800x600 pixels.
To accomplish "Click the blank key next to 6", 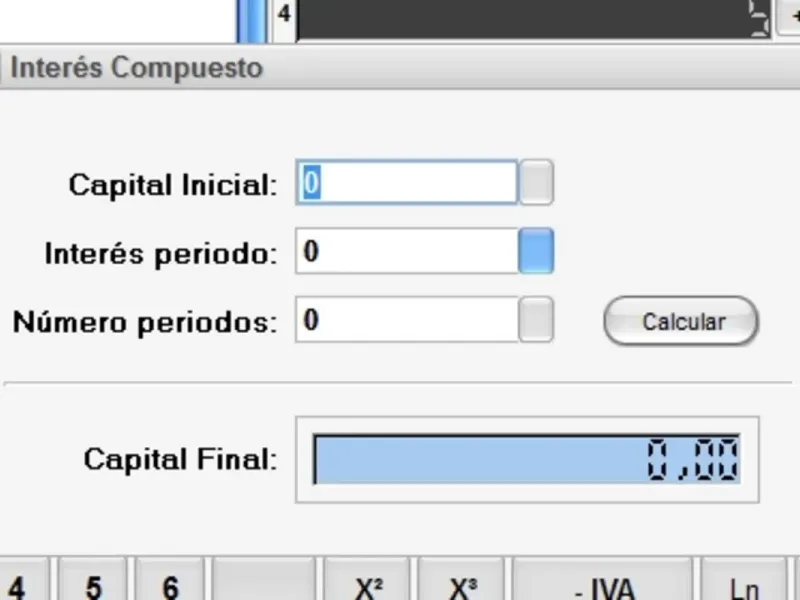I will 263,584.
